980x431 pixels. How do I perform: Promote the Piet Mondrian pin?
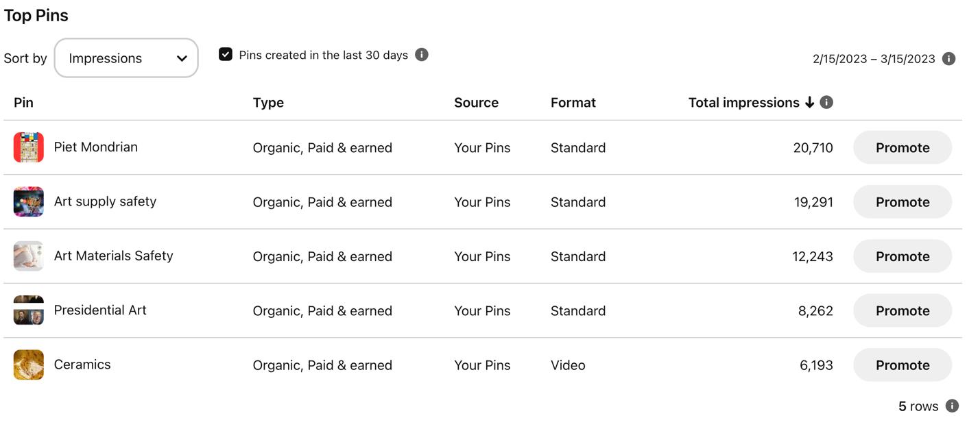click(902, 147)
